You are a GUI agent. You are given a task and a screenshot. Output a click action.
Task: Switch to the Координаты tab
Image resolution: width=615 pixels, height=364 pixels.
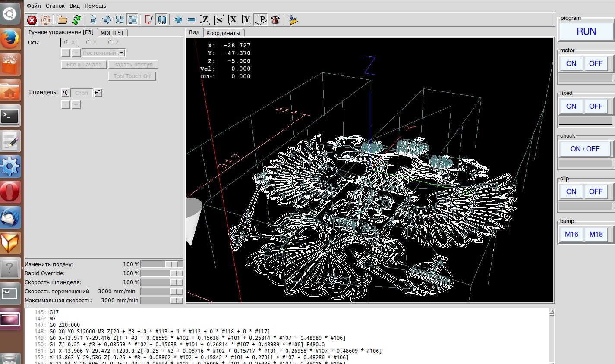pyautogui.click(x=223, y=33)
